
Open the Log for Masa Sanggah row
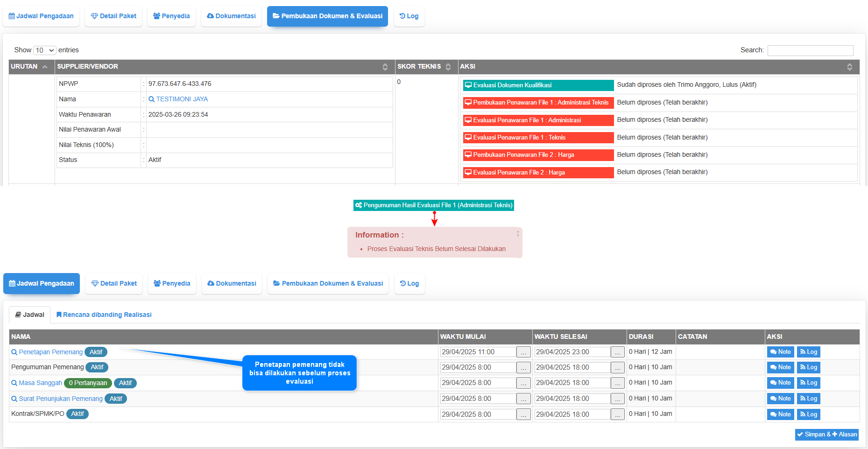(808, 383)
